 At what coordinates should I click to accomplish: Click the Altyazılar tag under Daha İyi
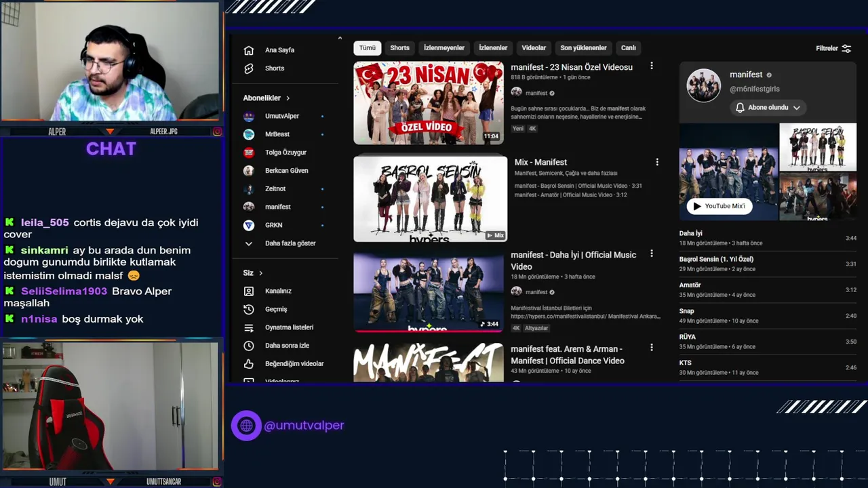coord(536,328)
